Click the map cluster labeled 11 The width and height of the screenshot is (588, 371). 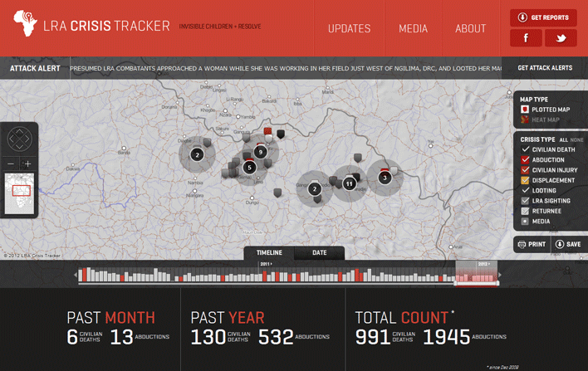point(349,183)
